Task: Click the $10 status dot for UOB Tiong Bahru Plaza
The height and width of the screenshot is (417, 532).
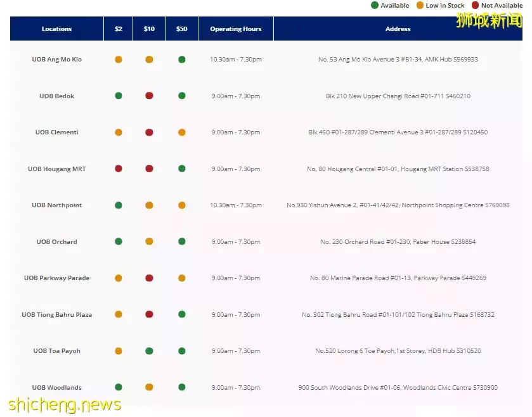Action: (149, 314)
